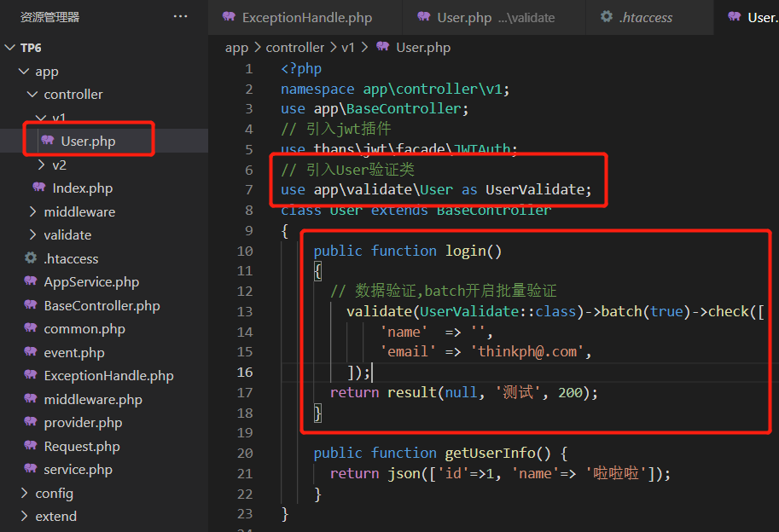Viewport: 779px width, 532px height.
Task: Open BaseController.php from file tree
Action: (x=102, y=305)
